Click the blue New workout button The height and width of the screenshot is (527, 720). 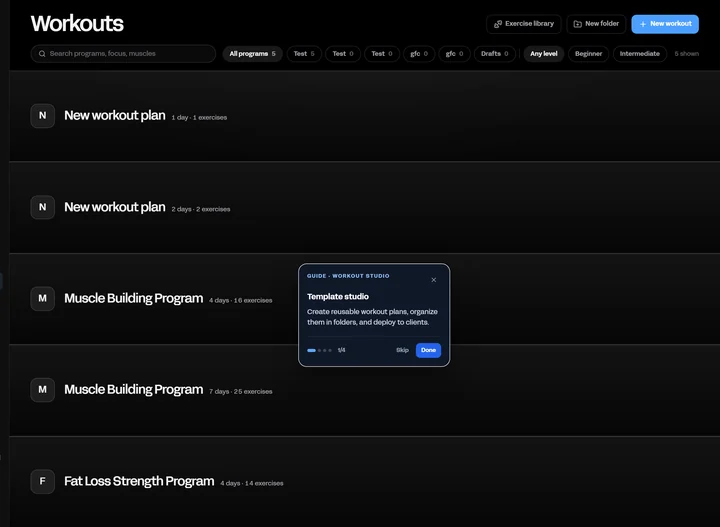pyautogui.click(x=665, y=24)
